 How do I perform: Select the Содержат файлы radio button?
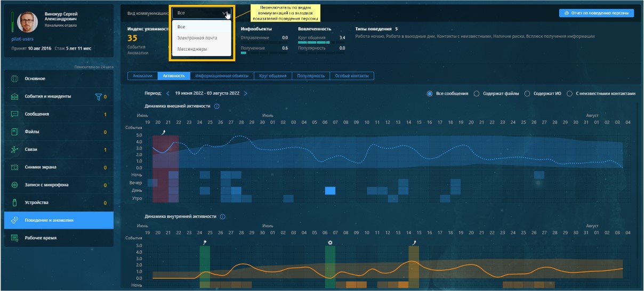(476, 93)
